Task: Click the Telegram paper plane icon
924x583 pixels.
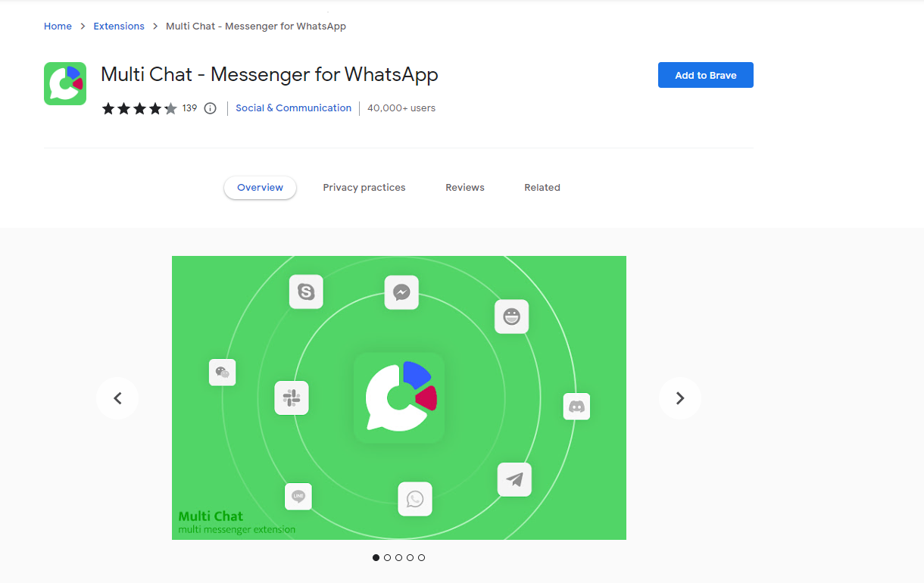Action: point(514,479)
